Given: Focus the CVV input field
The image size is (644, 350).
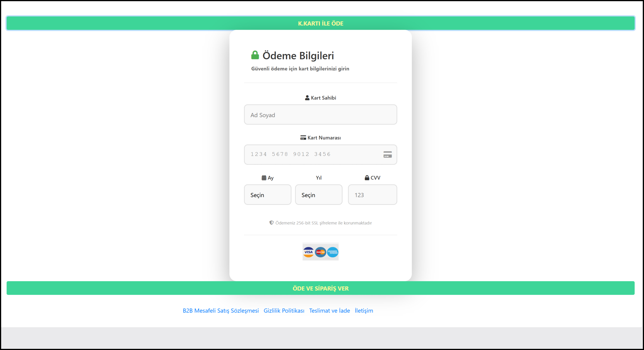Looking at the screenshot, I should coord(372,195).
